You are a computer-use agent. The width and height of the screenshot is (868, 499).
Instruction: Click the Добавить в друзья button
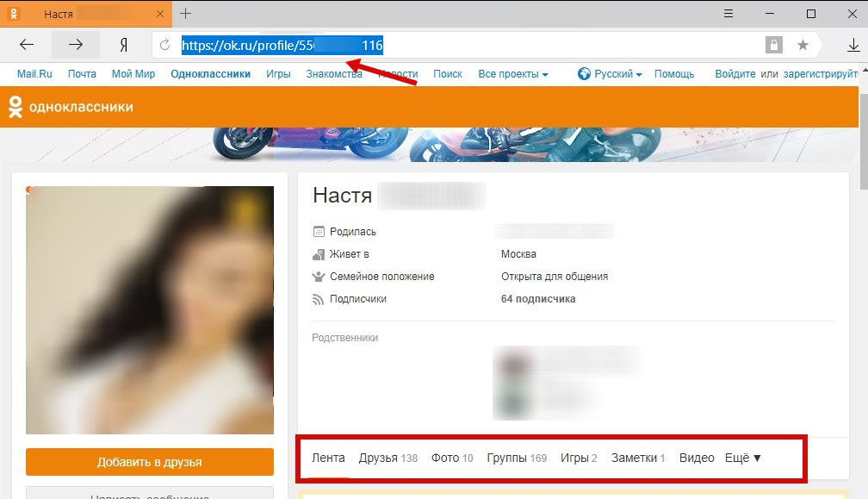pos(149,462)
